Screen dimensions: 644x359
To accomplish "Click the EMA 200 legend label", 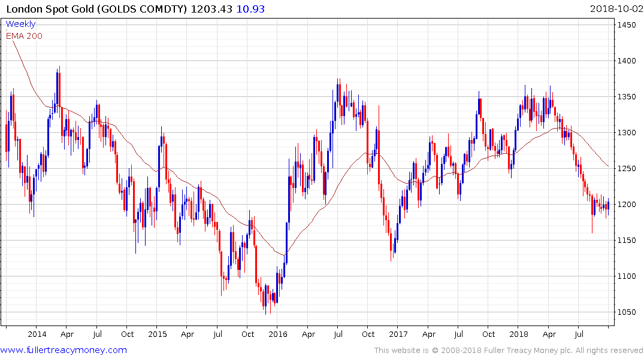I will (x=24, y=36).
